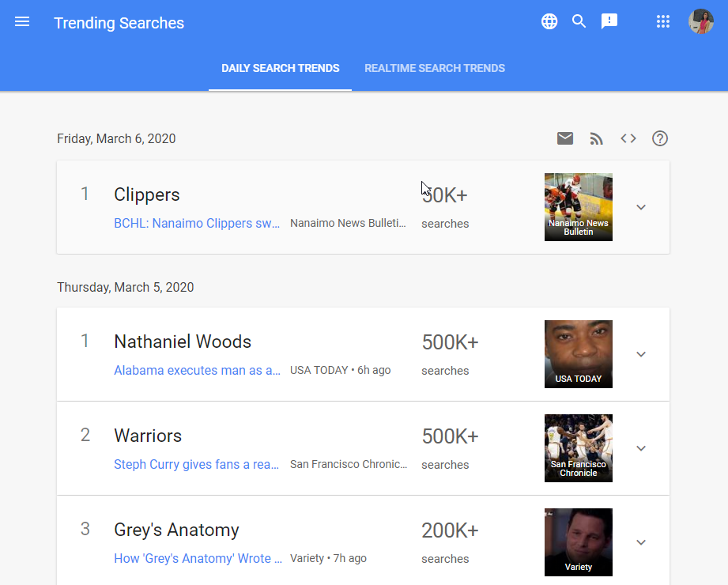Viewport: 728px width, 585px height.
Task: Click the San Francisco Chronicle thumbnail
Action: pyautogui.click(x=579, y=447)
